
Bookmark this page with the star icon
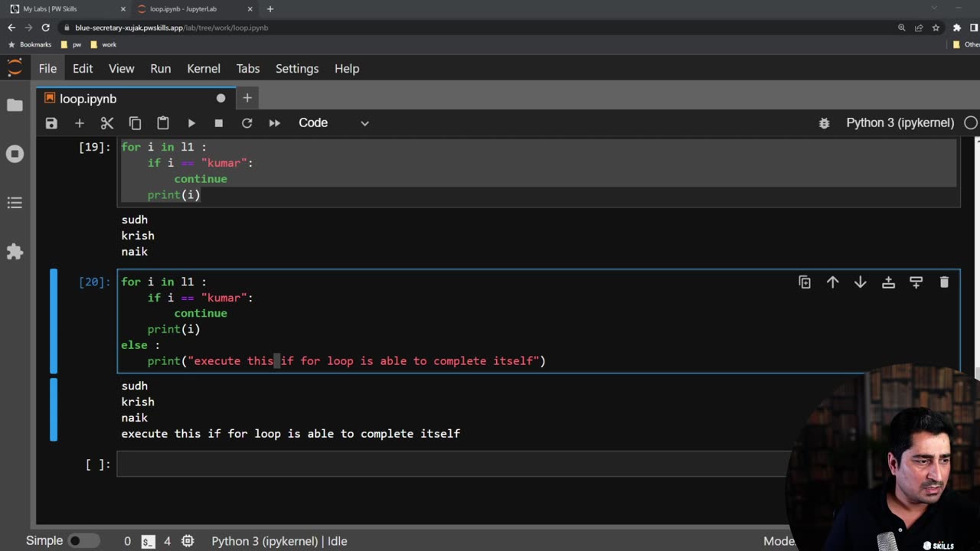pos(936,28)
